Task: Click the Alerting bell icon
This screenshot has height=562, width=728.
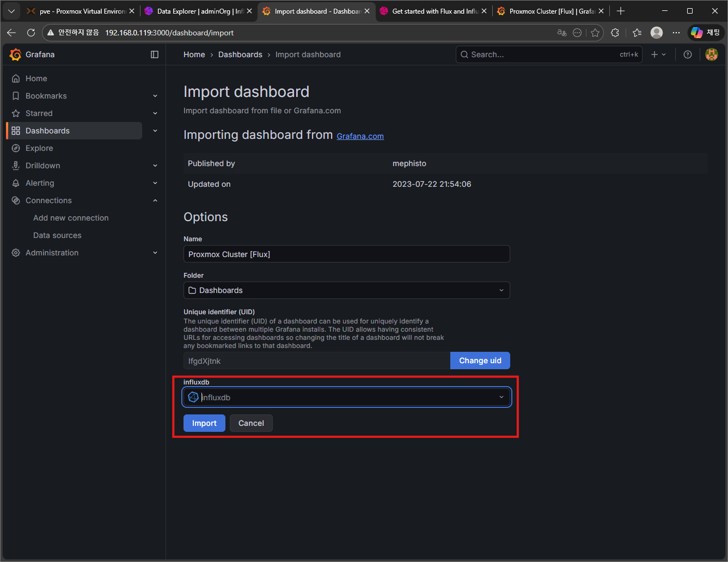Action: tap(16, 183)
